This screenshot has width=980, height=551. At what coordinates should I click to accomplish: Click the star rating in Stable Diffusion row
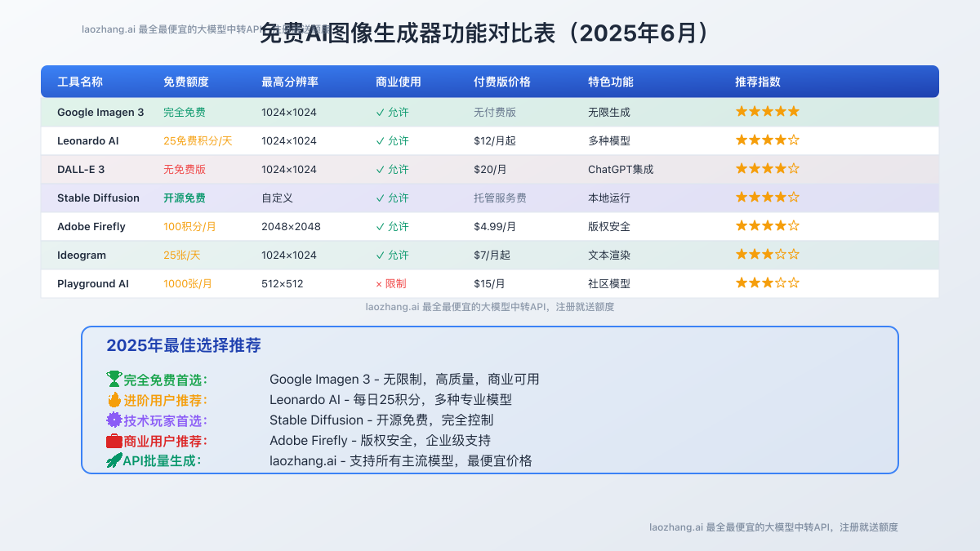coord(768,198)
